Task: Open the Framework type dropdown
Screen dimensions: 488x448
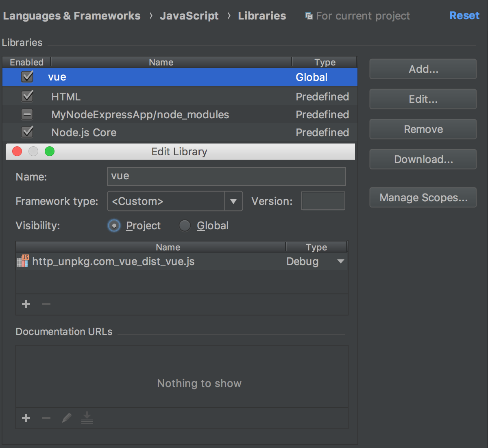Action: pyautogui.click(x=233, y=201)
